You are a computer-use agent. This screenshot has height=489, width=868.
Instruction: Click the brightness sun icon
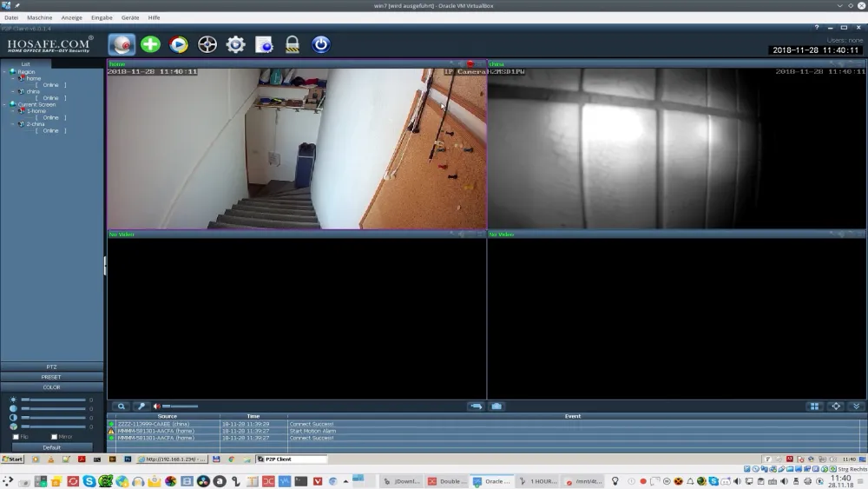tap(13, 400)
